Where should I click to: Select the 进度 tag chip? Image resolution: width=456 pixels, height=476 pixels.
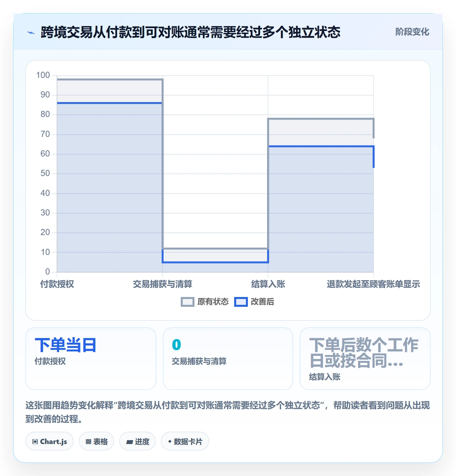pyautogui.click(x=137, y=441)
